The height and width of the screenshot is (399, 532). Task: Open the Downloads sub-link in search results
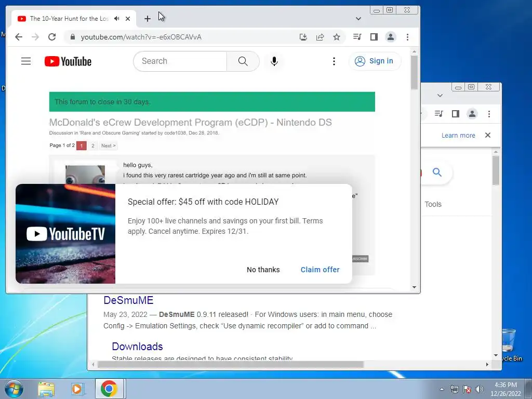(x=137, y=347)
